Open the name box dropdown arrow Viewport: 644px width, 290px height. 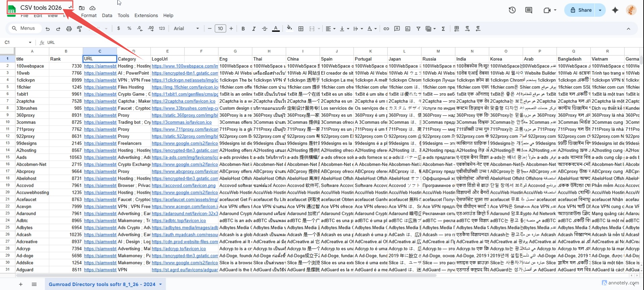(x=30, y=43)
